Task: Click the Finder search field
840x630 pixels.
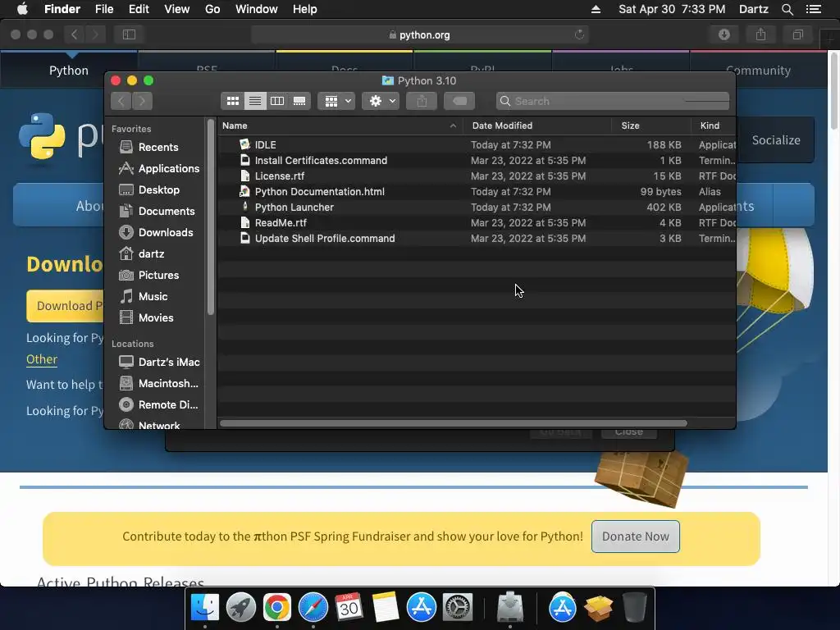Action: click(612, 101)
